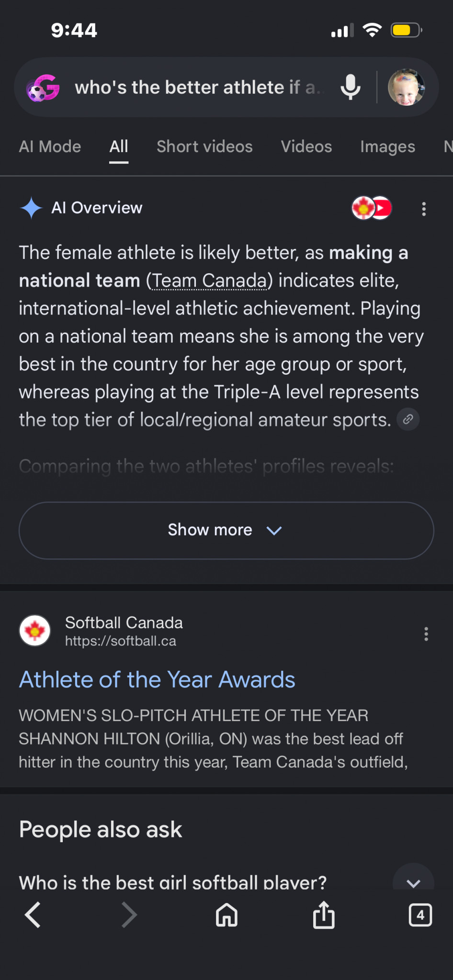
Task: Tap the link chip after AI Overview paragraph
Action: click(x=408, y=420)
